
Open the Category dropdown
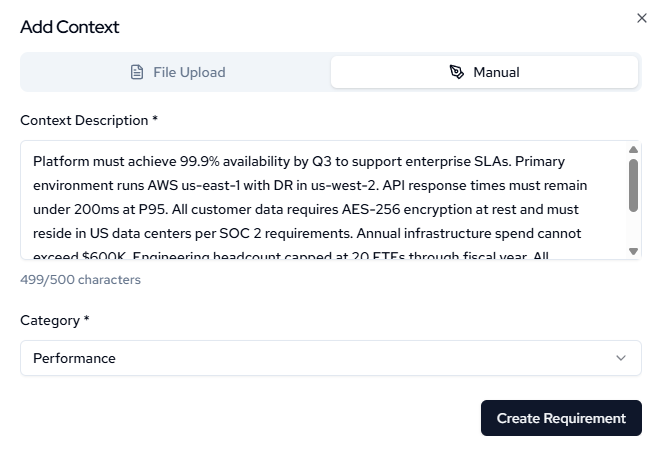pos(330,358)
